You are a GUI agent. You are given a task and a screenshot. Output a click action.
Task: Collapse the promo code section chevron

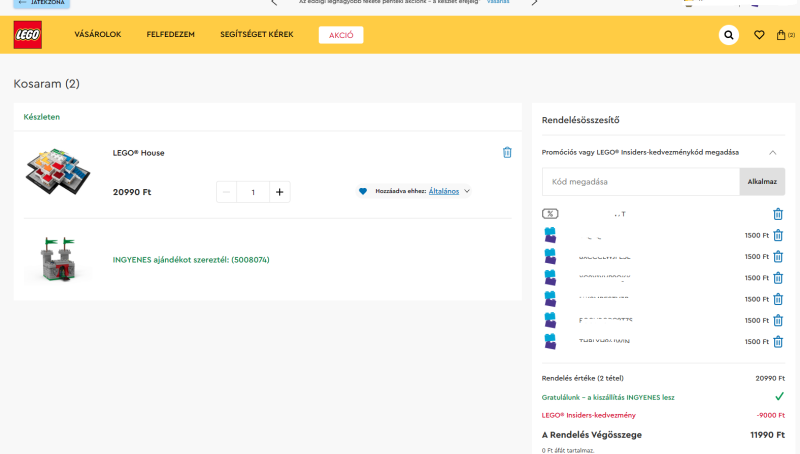[x=772, y=153]
